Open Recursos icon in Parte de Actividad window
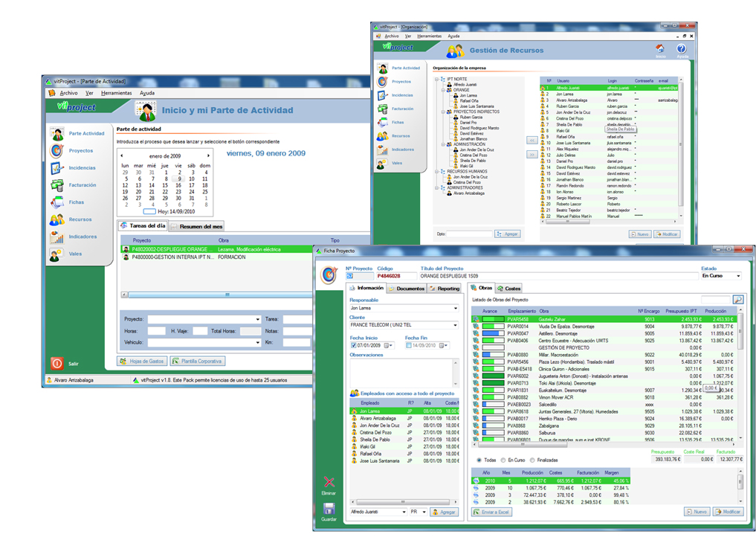Screen dimensions: 756x543 [57, 219]
